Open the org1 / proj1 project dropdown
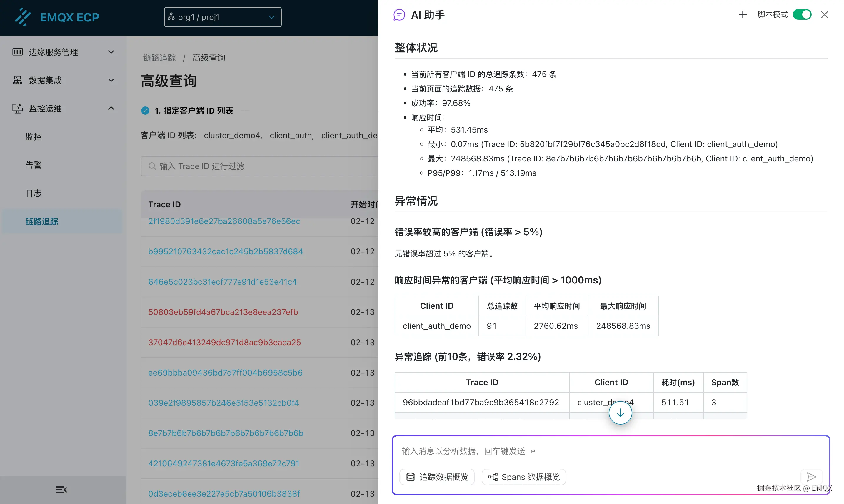 [x=222, y=17]
